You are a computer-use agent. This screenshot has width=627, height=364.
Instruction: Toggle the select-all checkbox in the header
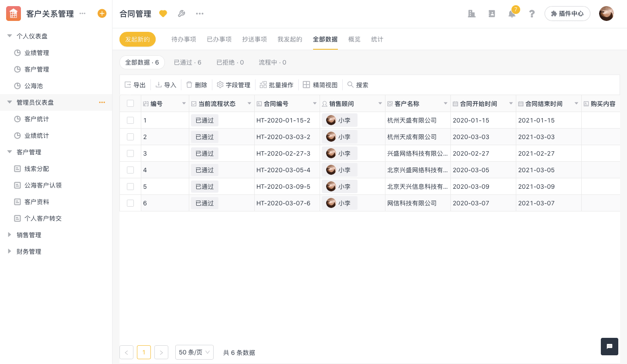[130, 104]
